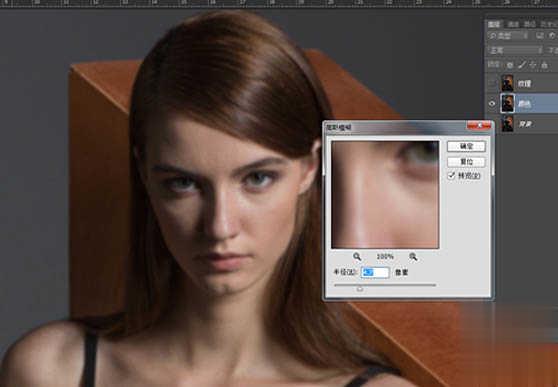
Task: Switch to the 图层 layers tab
Action: pos(494,24)
